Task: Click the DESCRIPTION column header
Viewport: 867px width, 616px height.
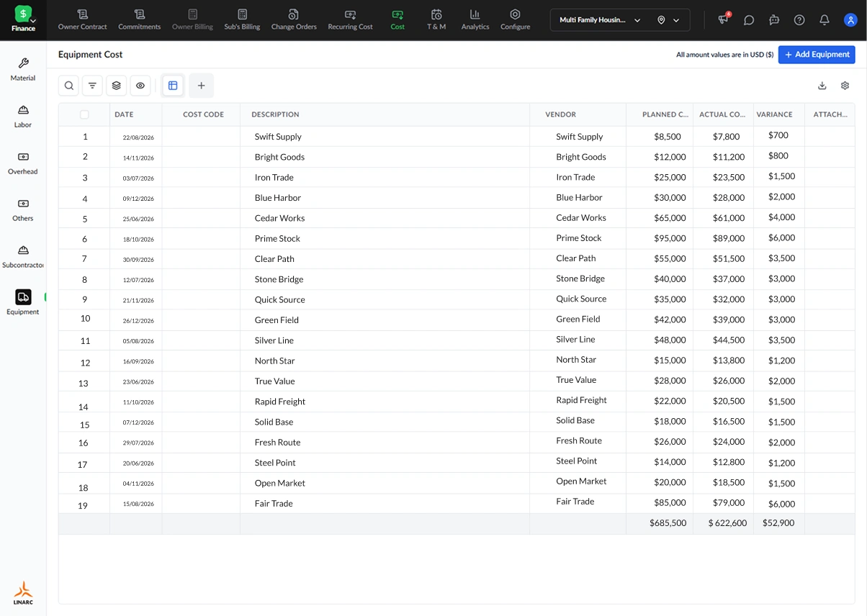Action: tap(275, 114)
